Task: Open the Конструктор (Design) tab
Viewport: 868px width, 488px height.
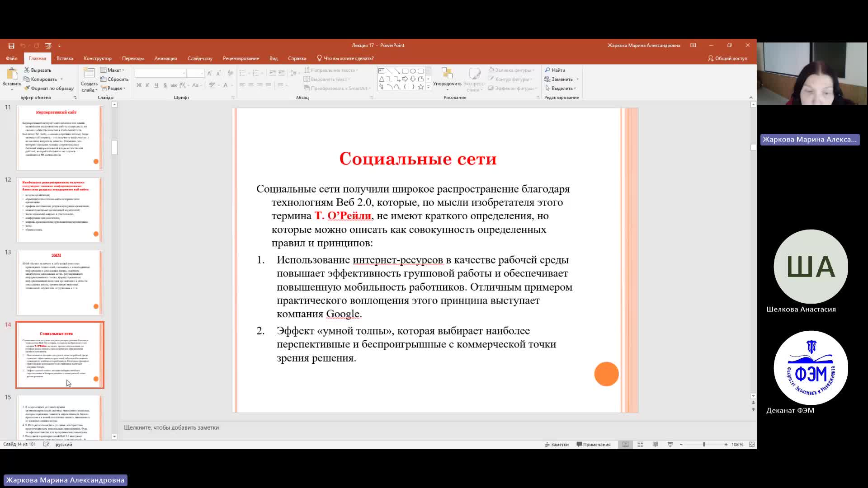Action: coord(98,58)
